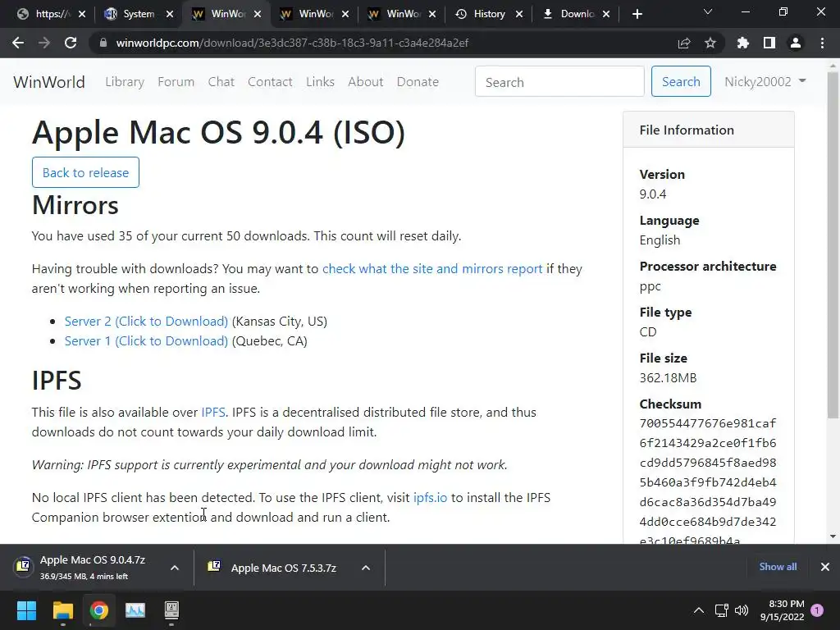Screen dimensions: 840x630
Task: Open the Chrome profile avatar icon
Action: tap(796, 43)
